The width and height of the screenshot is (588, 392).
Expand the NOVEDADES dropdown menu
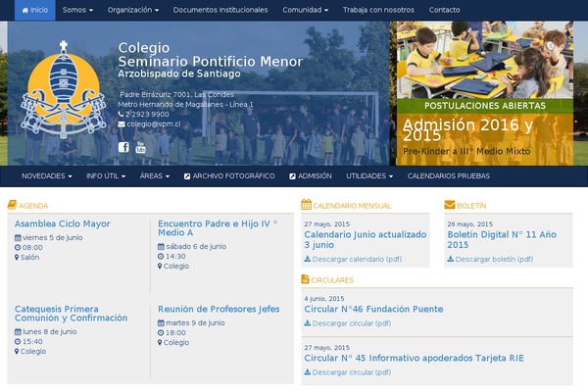click(x=46, y=176)
